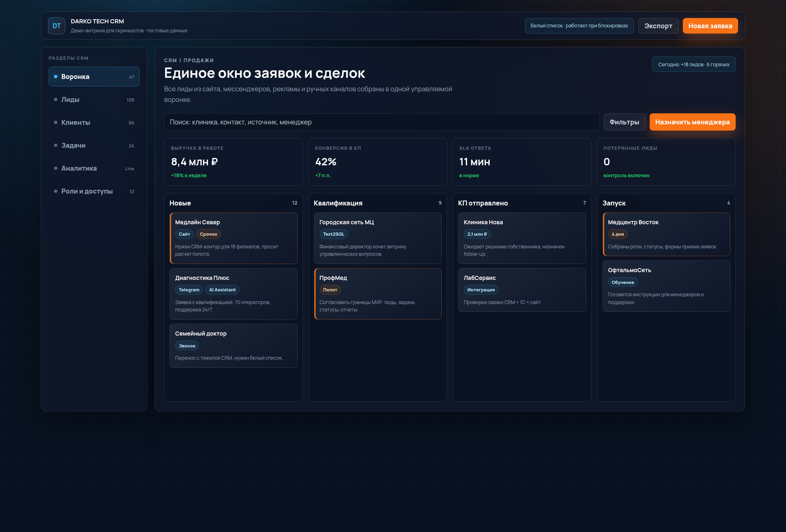The height and width of the screenshot is (532, 786).
Task: Switch to Аналитика section
Action: [94, 168]
